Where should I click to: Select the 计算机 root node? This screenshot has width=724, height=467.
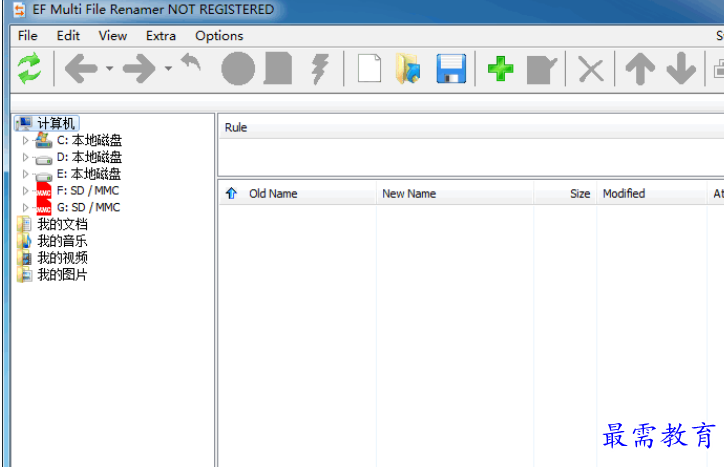47,123
